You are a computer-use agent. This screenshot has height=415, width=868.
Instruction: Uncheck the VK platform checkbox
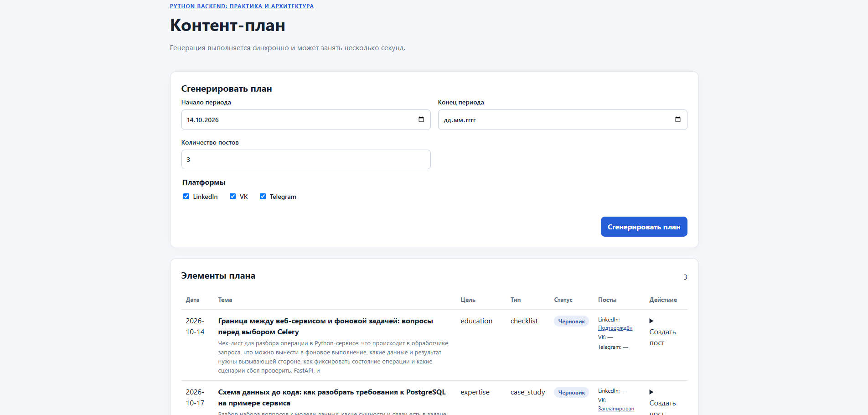tap(232, 197)
